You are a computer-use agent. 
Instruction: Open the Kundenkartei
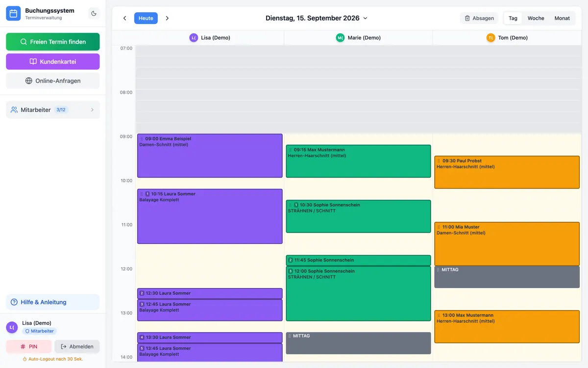(x=53, y=61)
